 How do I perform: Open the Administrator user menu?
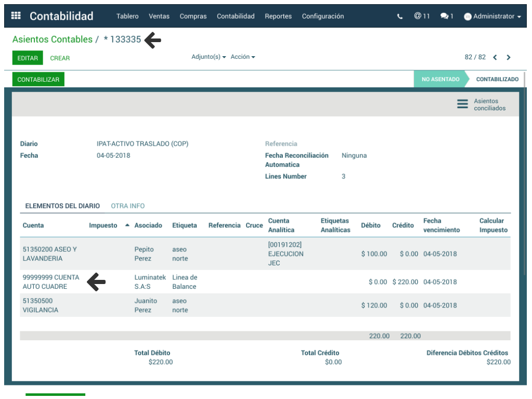(x=497, y=16)
